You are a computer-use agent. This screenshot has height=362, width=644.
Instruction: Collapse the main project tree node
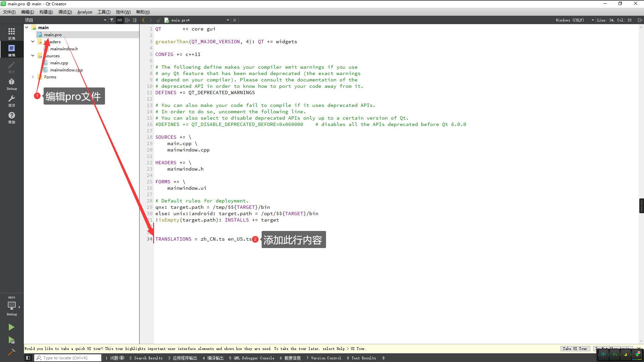click(x=27, y=27)
